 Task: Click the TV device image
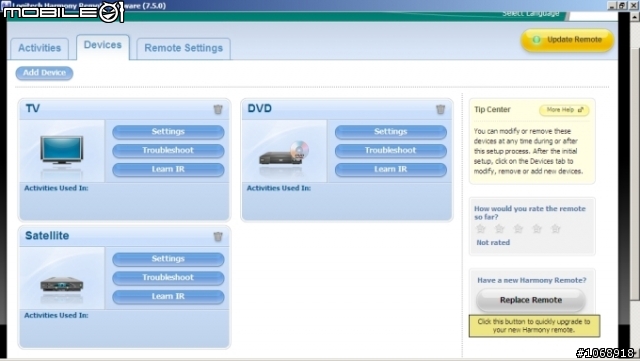(x=62, y=150)
